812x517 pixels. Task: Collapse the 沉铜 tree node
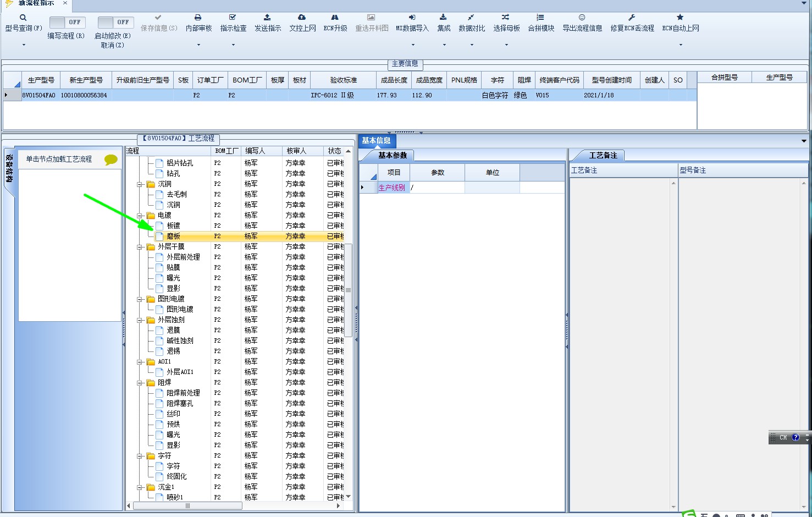point(140,184)
